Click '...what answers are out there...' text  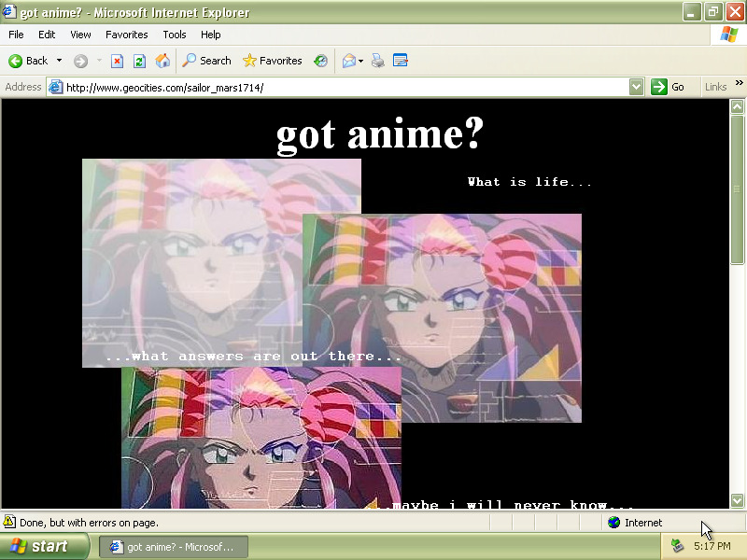[x=254, y=357]
